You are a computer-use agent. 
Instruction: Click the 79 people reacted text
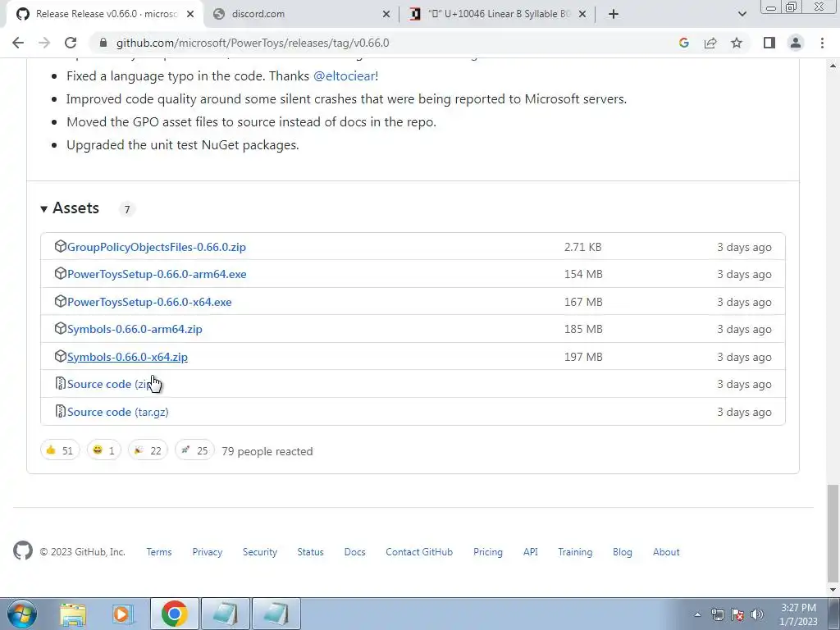click(x=267, y=451)
